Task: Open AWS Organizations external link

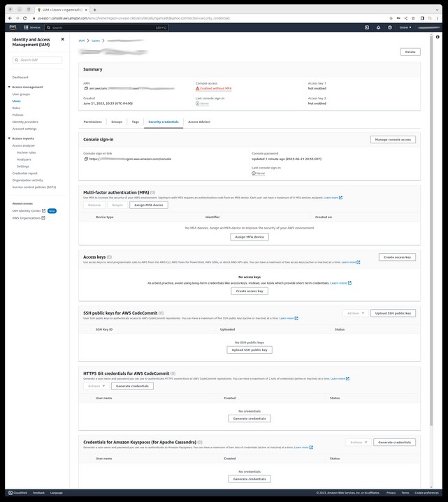Action: 29,218
